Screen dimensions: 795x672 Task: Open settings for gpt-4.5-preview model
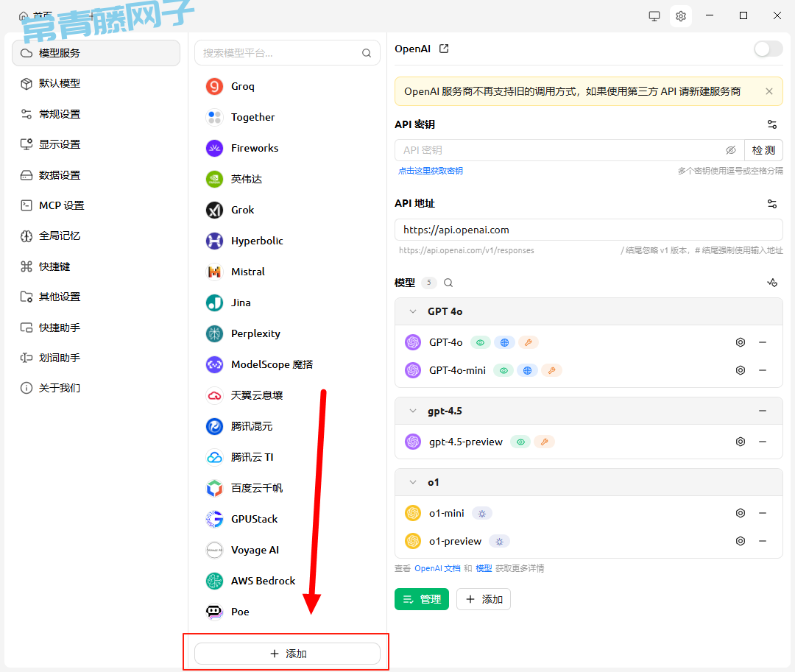point(741,442)
